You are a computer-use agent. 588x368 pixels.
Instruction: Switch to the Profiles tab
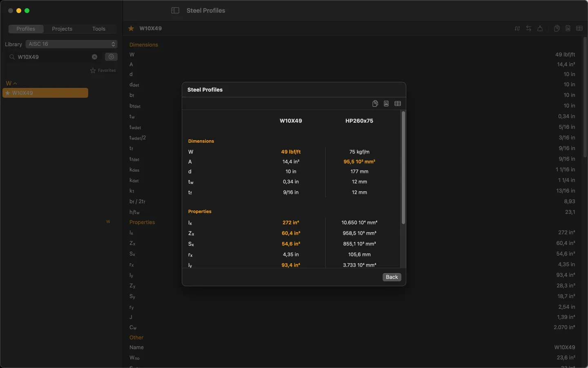point(26,29)
